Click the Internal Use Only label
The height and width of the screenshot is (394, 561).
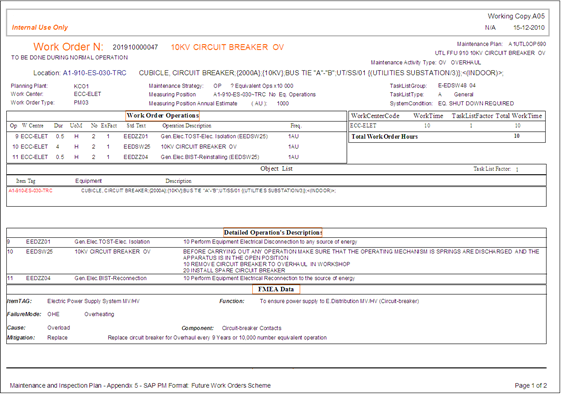click(x=40, y=28)
